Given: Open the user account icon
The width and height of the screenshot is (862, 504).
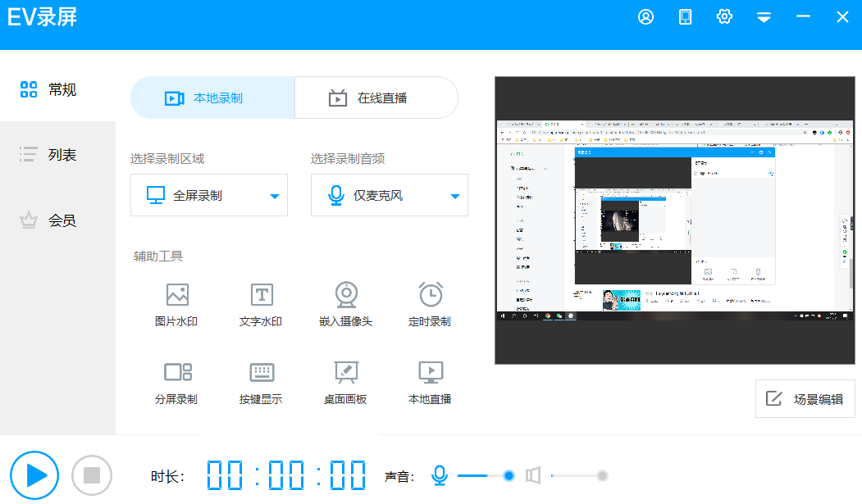Looking at the screenshot, I should tap(646, 17).
